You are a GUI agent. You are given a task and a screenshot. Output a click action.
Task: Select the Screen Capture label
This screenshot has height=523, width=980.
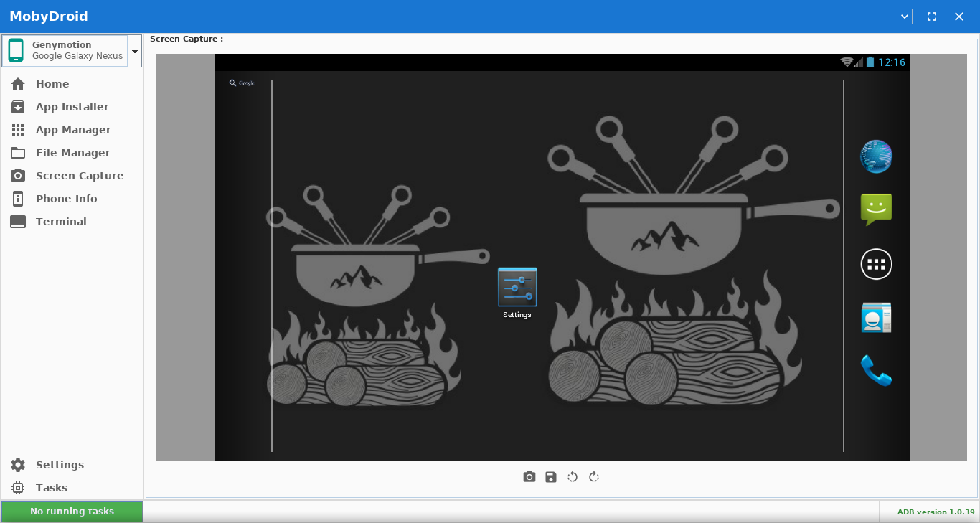[80, 176]
